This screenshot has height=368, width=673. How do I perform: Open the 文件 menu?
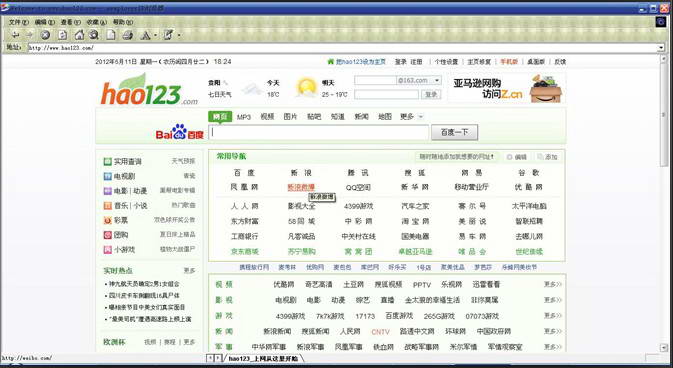pyautogui.click(x=19, y=22)
